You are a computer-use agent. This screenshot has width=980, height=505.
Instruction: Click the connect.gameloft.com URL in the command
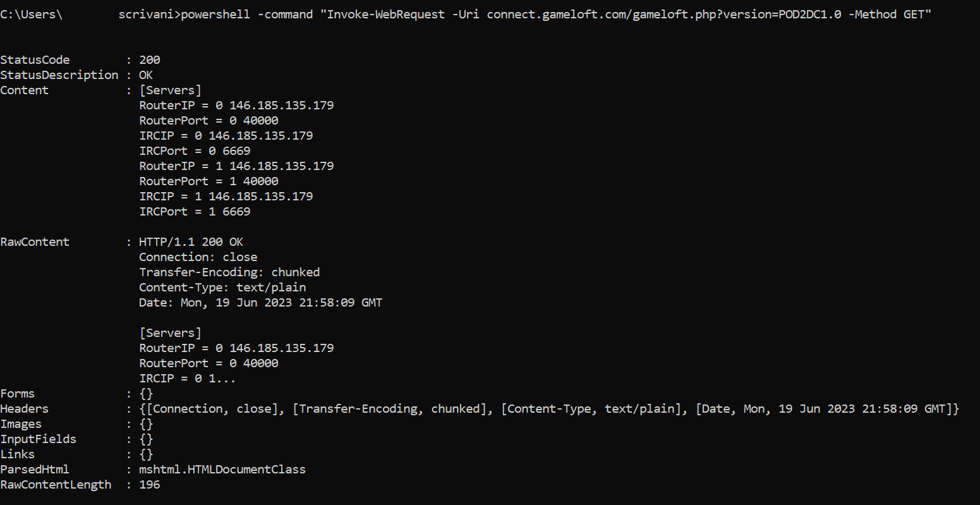click(x=664, y=15)
